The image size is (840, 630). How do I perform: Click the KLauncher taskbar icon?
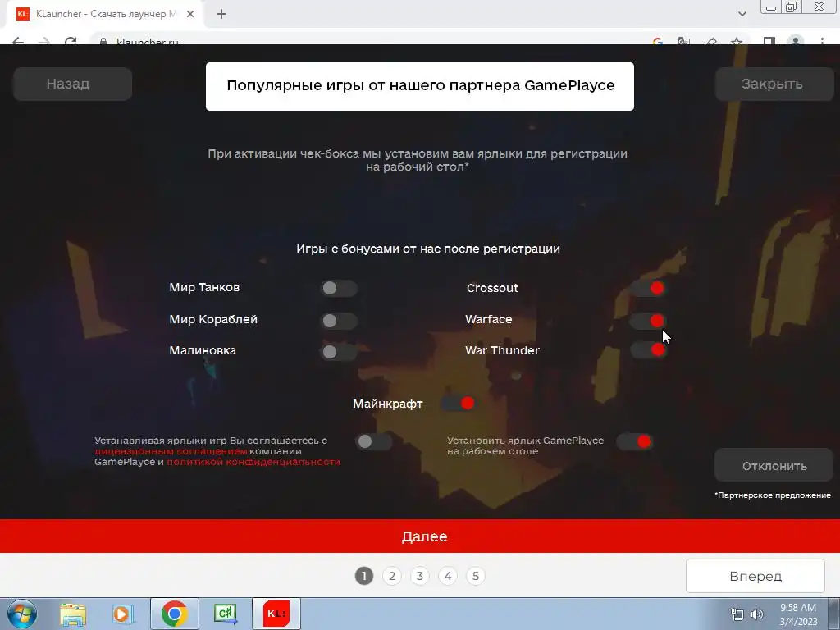tap(276, 614)
